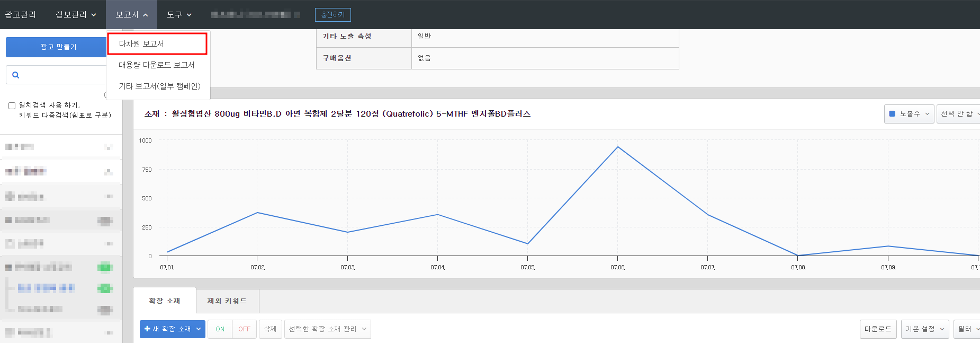Click the 07.06 peak data point
The height and width of the screenshot is (343, 980).
click(617, 147)
